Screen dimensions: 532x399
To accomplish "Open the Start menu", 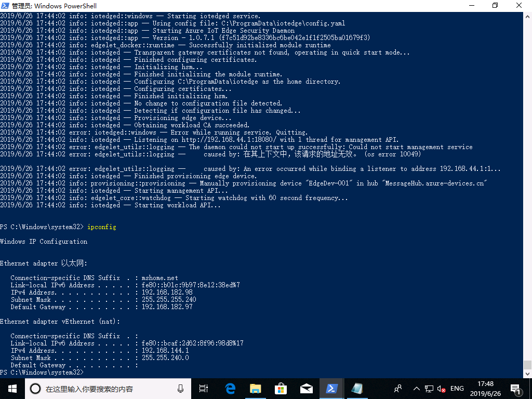I will (12, 388).
